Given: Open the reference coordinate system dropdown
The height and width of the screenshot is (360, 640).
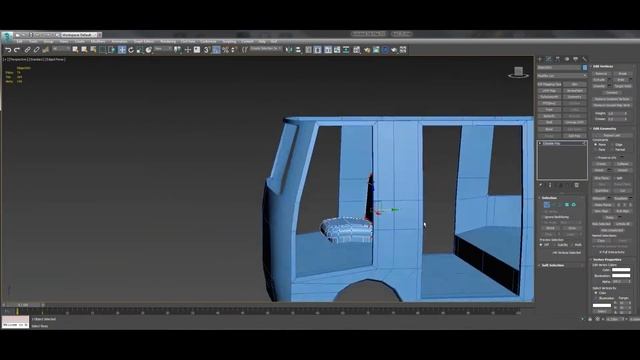Looking at the screenshot, I should pyautogui.click(x=162, y=49).
